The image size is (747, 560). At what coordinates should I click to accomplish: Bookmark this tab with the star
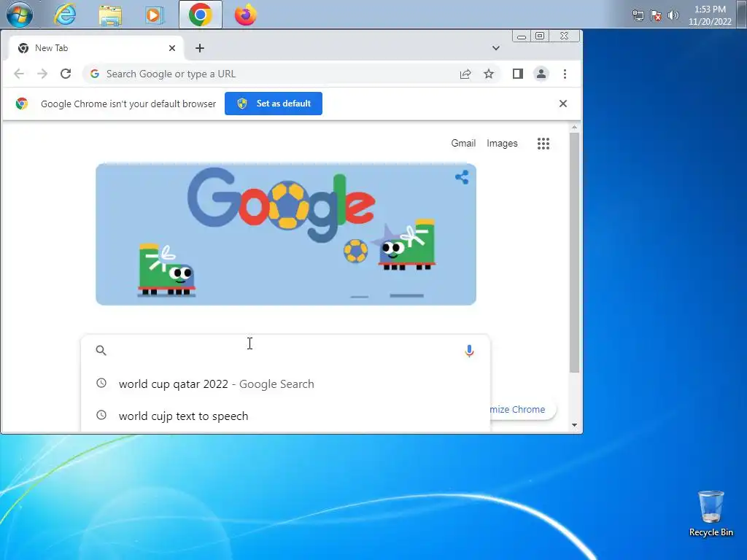[x=489, y=74]
